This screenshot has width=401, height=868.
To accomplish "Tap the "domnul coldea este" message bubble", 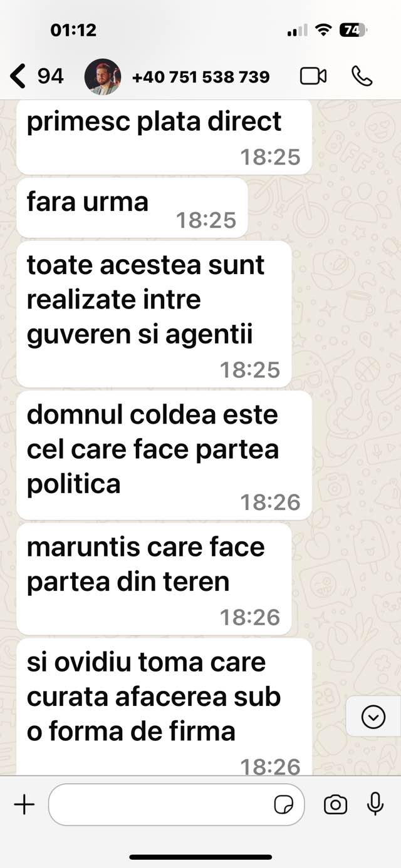I will (164, 455).
